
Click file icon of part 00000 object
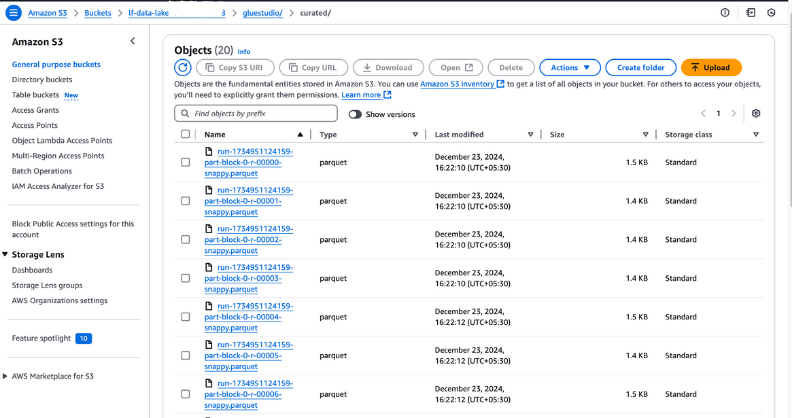pyautogui.click(x=209, y=151)
